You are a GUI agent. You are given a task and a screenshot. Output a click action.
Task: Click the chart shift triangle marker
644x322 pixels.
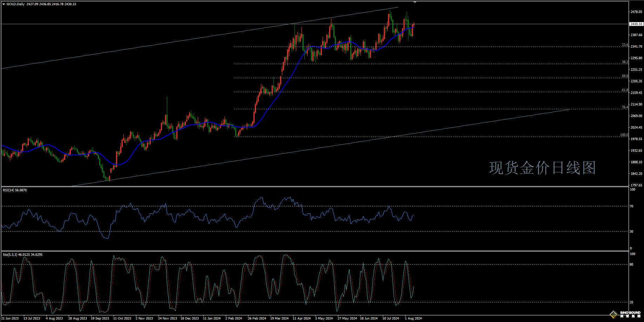[x=415, y=2]
